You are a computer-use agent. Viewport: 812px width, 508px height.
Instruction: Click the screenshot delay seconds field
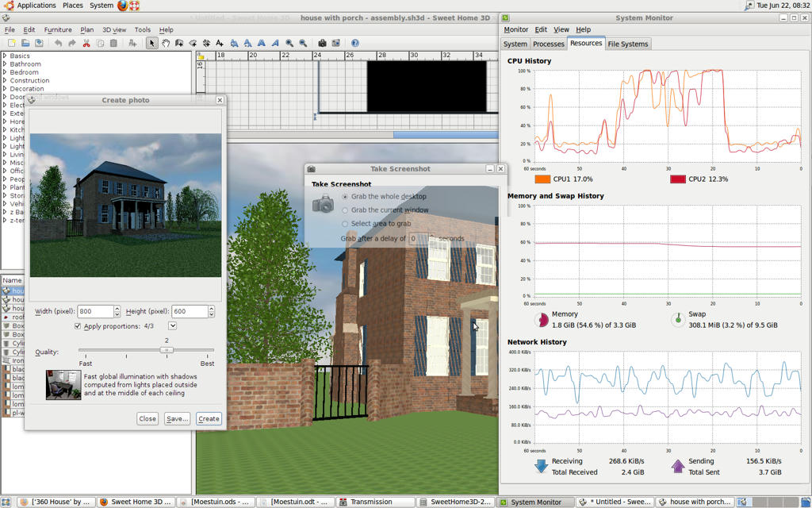tap(419, 238)
